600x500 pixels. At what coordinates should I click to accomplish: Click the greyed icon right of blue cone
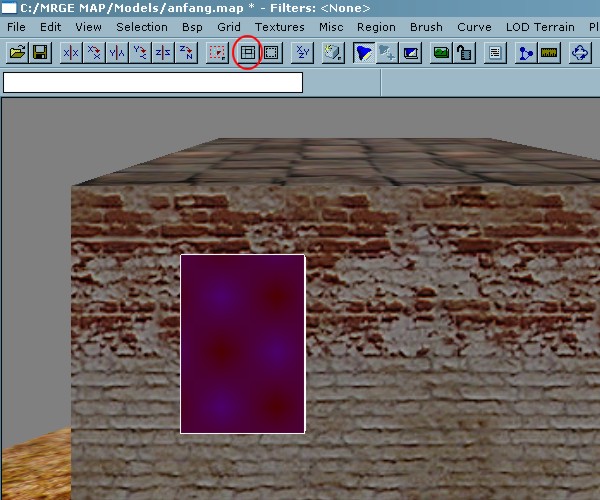tap(387, 52)
